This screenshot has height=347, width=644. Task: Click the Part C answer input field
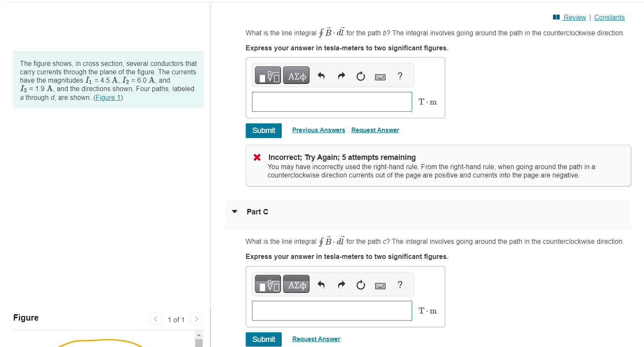(332, 311)
